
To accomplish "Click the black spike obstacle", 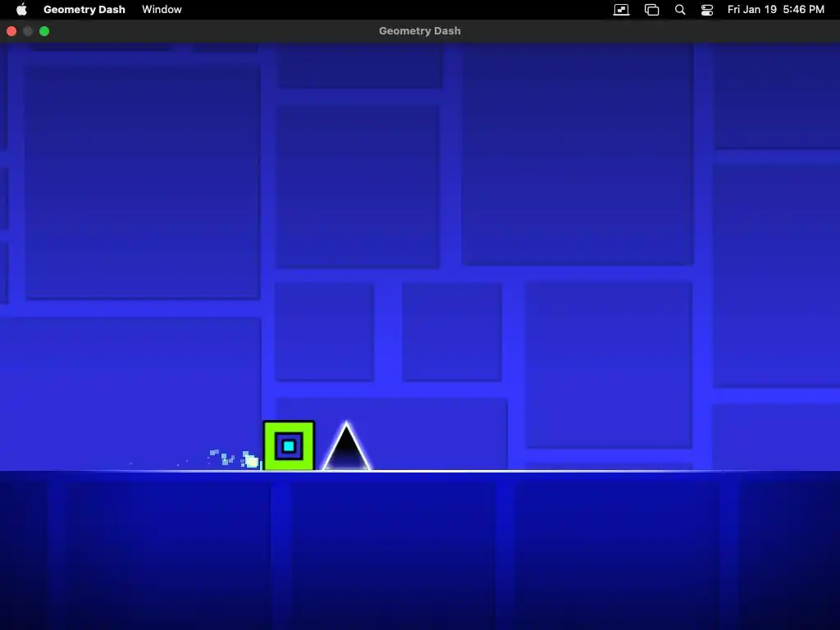I will tap(346, 447).
